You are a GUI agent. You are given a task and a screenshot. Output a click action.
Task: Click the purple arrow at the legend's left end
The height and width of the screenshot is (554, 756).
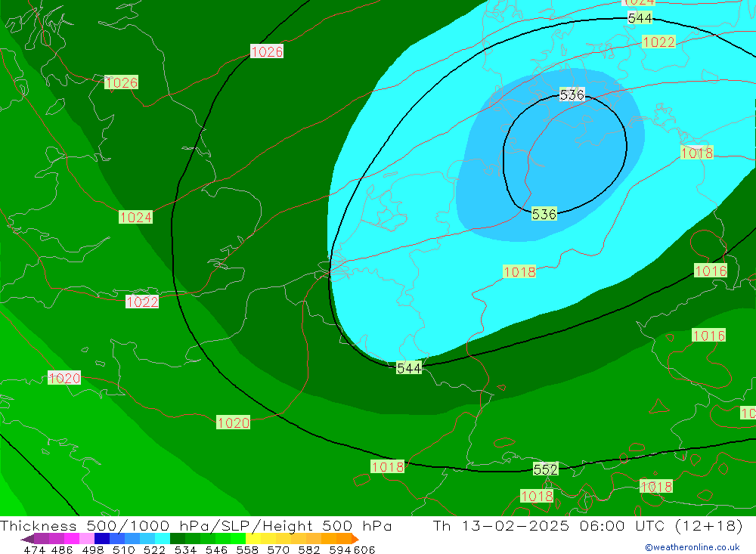pyautogui.click(x=27, y=539)
